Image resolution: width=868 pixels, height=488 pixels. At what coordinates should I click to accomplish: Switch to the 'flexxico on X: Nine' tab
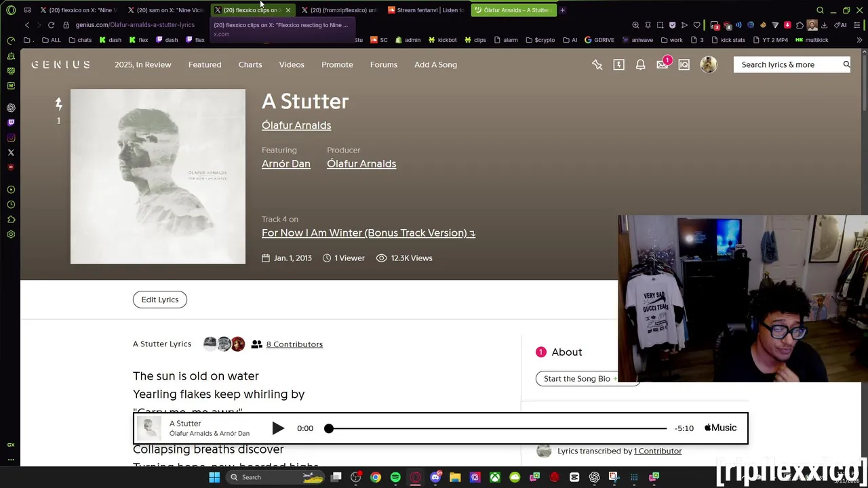pyautogui.click(x=79, y=10)
